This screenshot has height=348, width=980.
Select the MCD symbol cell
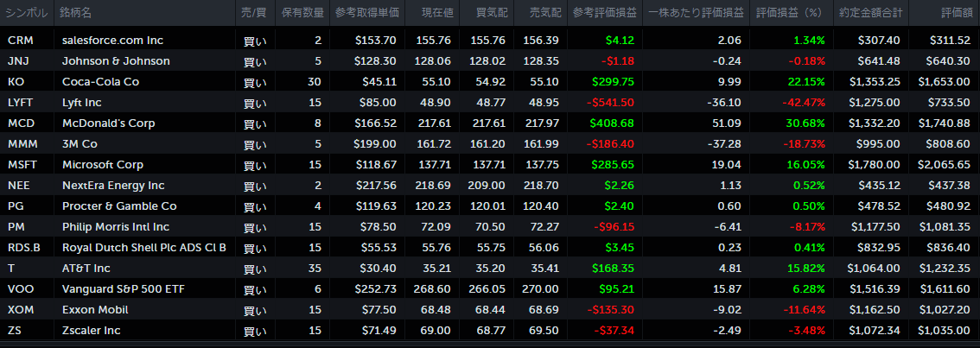click(20, 123)
